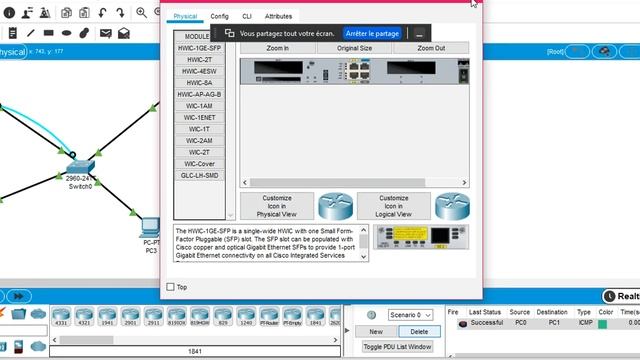Select the Draw Ellipse tool

tap(67, 33)
